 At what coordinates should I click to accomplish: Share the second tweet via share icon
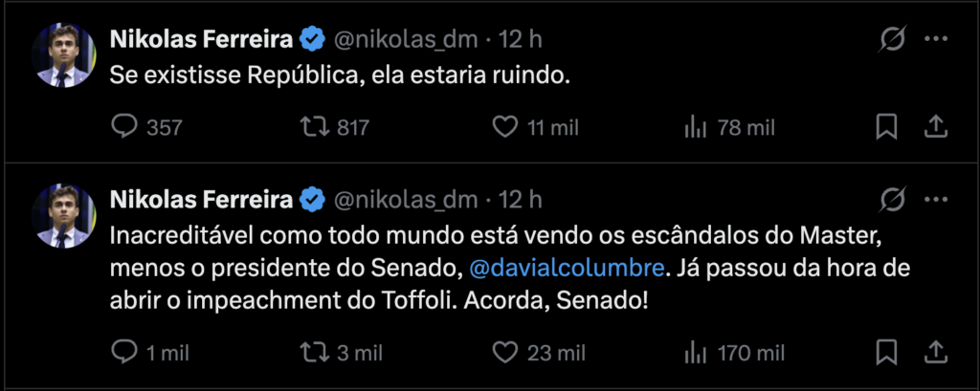click(936, 353)
